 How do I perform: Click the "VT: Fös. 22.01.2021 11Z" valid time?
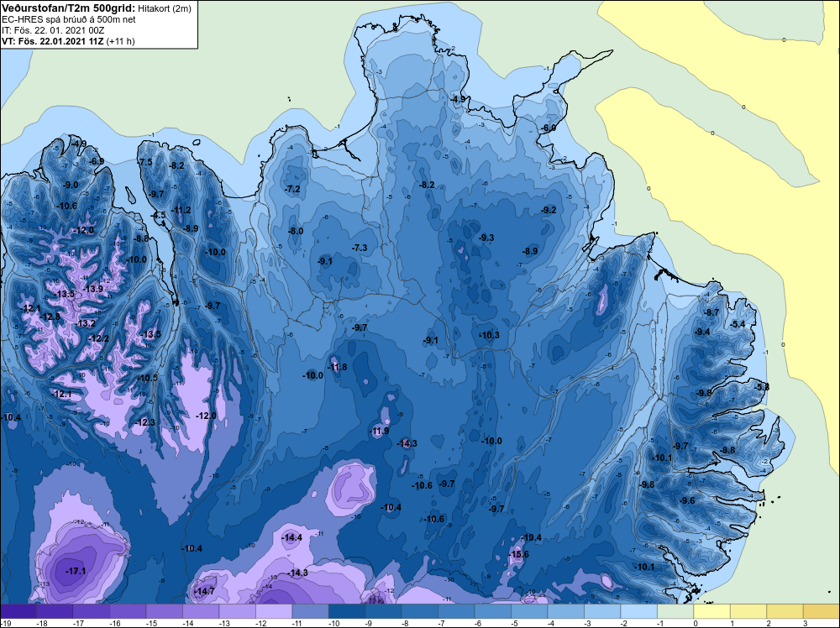[52, 41]
